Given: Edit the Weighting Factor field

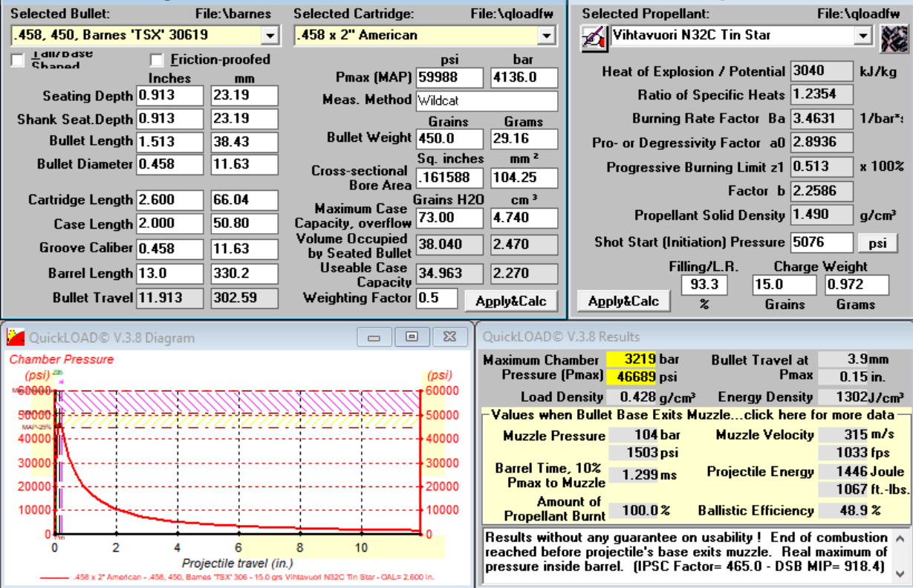Looking at the screenshot, I should pyautogui.click(x=436, y=298).
